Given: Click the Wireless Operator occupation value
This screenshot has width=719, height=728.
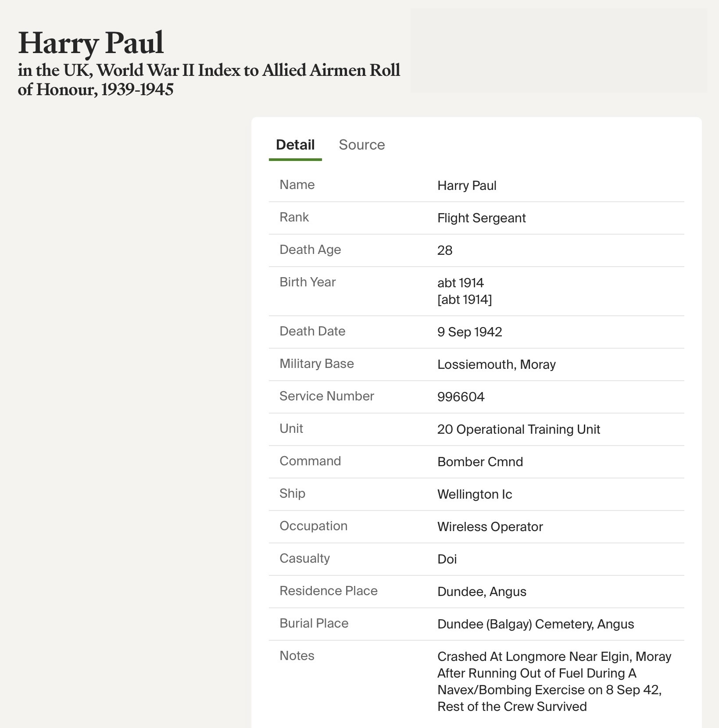Looking at the screenshot, I should [x=490, y=527].
